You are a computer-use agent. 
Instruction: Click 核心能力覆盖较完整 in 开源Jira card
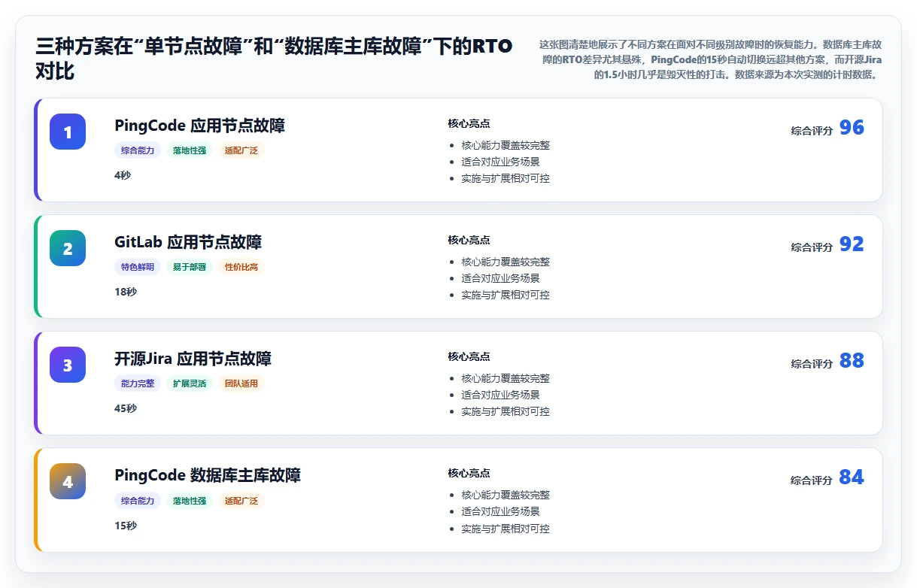click(506, 378)
